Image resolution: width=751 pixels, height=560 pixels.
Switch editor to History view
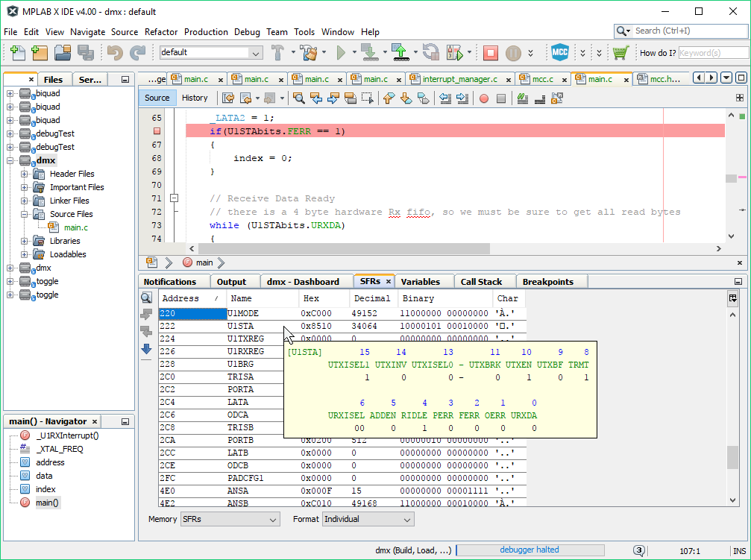coord(195,98)
